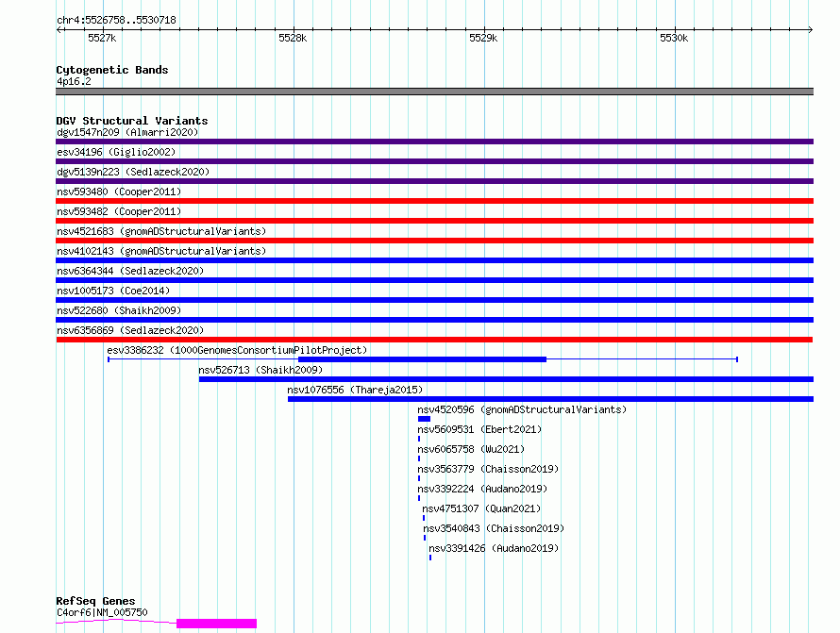
Task: Click the DGV Structural Variants track title
Action: [132, 121]
